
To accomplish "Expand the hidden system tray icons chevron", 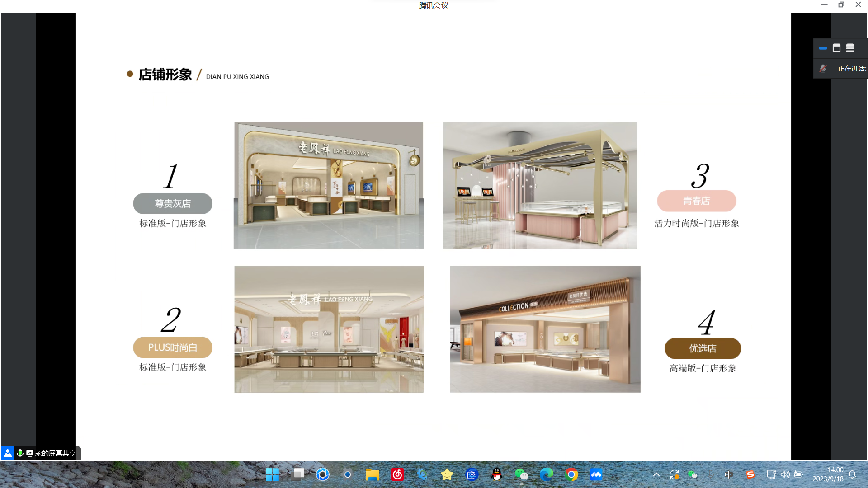I will pyautogui.click(x=656, y=474).
